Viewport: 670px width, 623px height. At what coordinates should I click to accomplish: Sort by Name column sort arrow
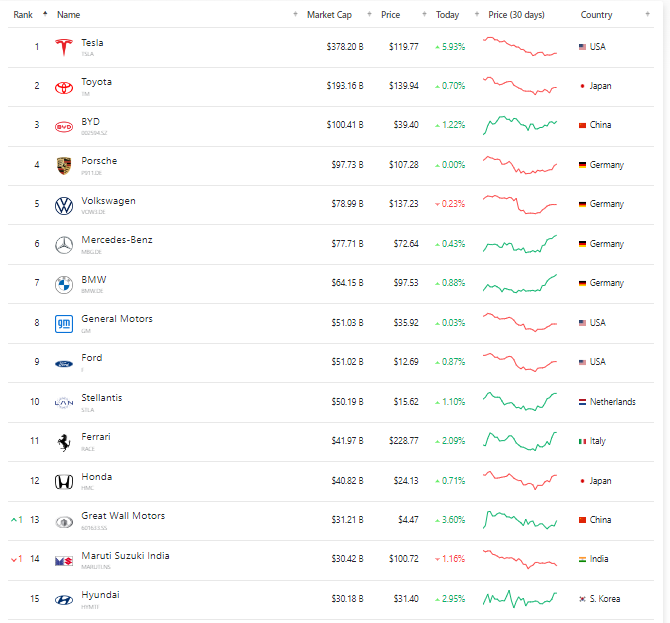pos(295,14)
